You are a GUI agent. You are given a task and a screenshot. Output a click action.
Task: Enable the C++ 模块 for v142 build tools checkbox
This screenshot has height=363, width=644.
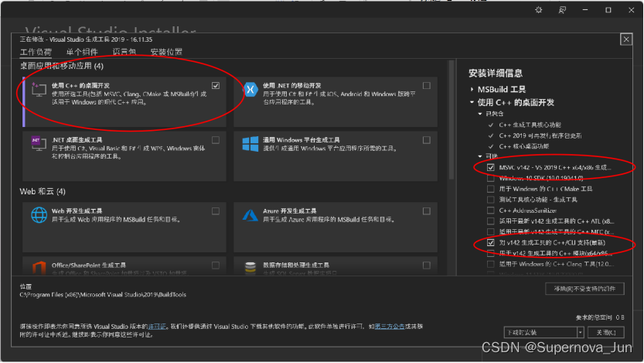(x=490, y=253)
